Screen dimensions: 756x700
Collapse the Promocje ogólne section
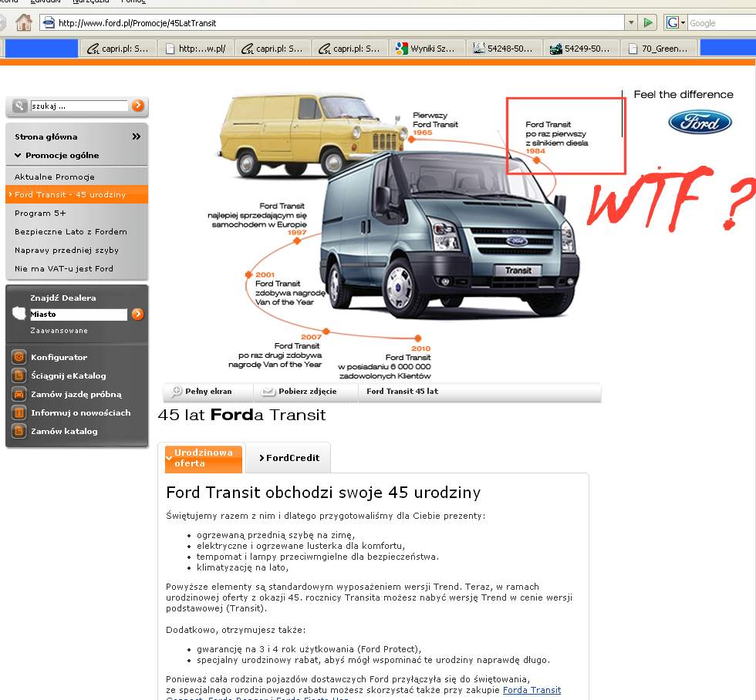(18, 155)
